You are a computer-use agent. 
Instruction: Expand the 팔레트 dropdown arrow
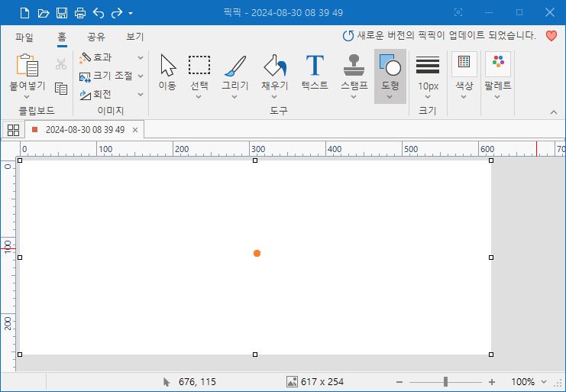pos(497,97)
